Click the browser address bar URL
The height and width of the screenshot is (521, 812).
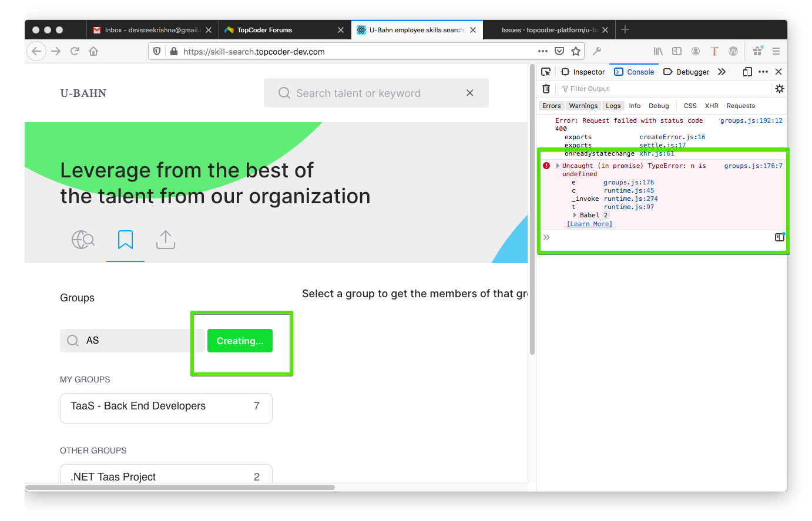pyautogui.click(x=254, y=52)
